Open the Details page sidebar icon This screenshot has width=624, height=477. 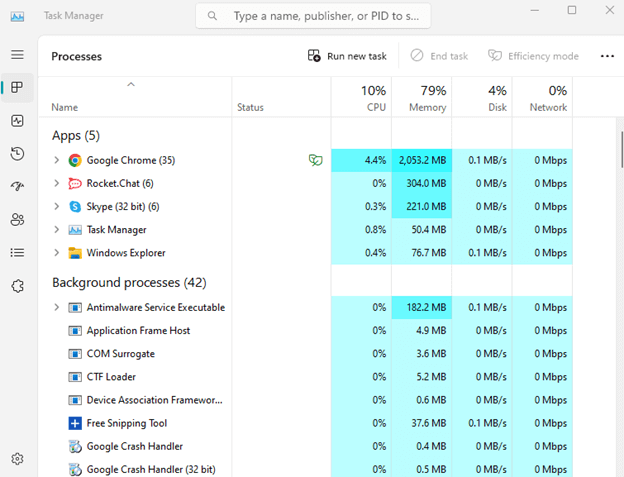(17, 252)
